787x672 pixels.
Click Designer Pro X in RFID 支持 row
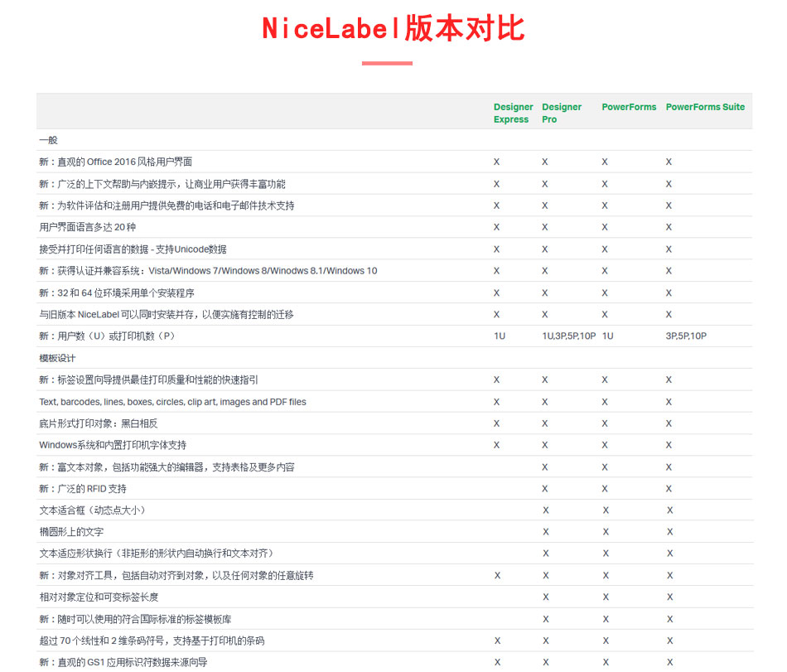544,488
